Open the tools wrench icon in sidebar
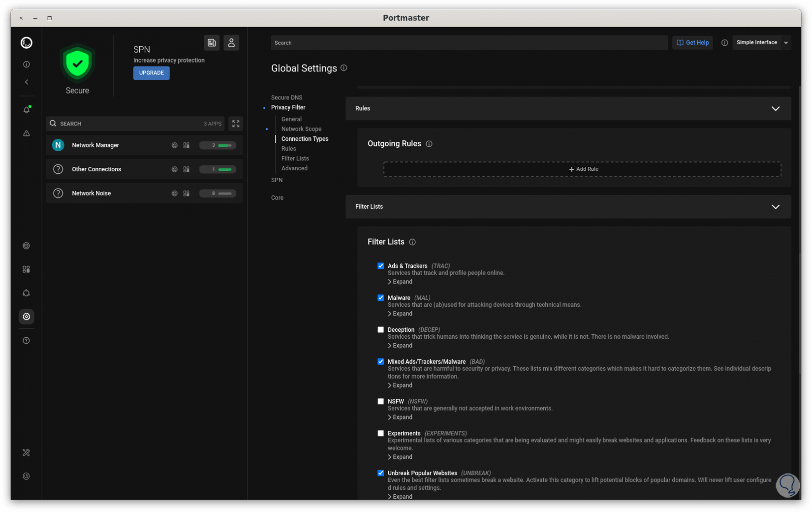812x512 pixels. coord(27,452)
